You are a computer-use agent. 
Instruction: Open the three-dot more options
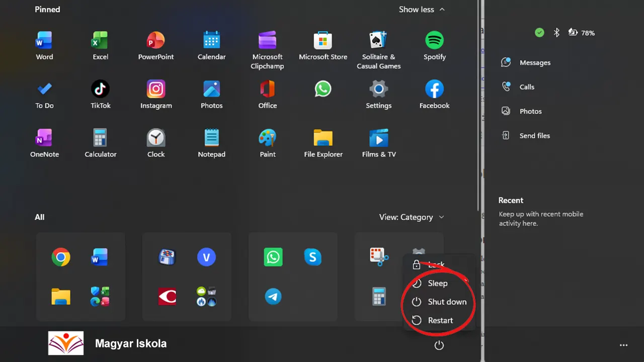click(624, 345)
